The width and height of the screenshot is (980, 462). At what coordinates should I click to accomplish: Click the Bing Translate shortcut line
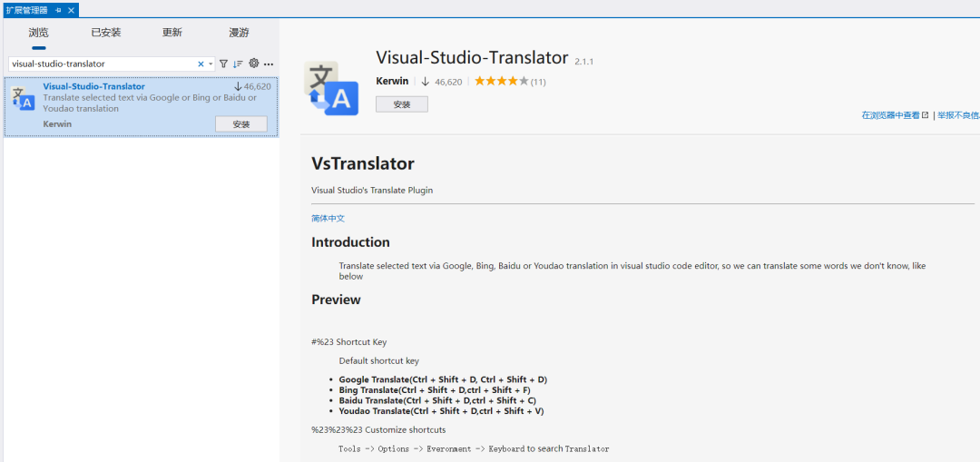pyautogui.click(x=435, y=390)
